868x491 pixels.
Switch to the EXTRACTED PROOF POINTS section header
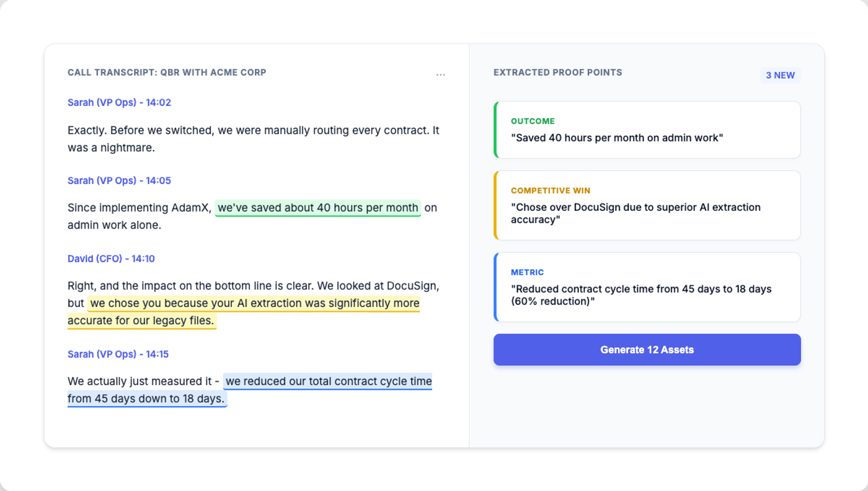(x=557, y=72)
